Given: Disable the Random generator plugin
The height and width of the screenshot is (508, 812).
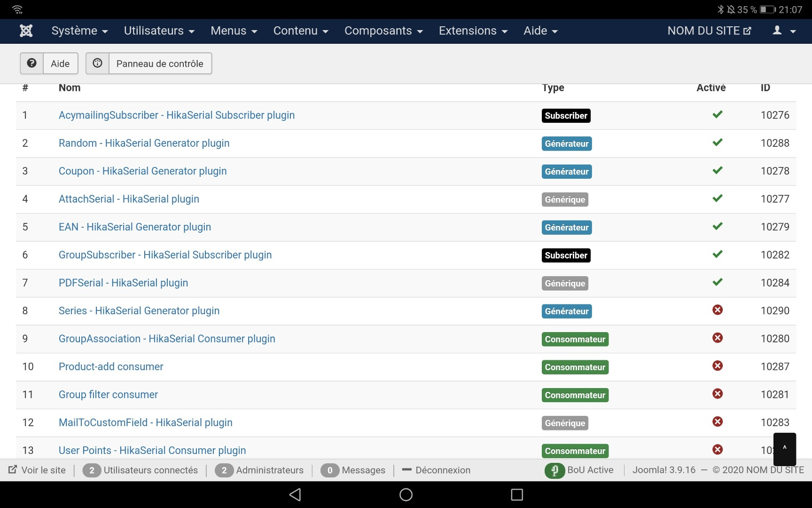Looking at the screenshot, I should click(718, 142).
